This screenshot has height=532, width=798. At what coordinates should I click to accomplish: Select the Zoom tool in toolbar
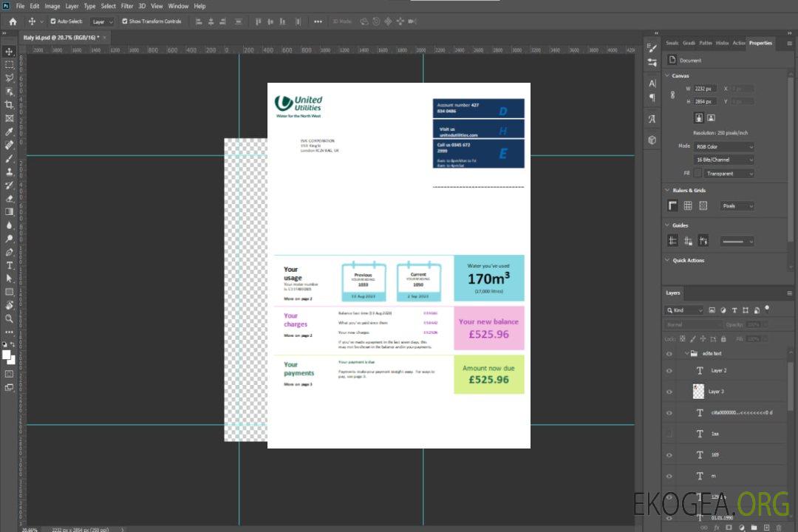[x=9, y=318]
